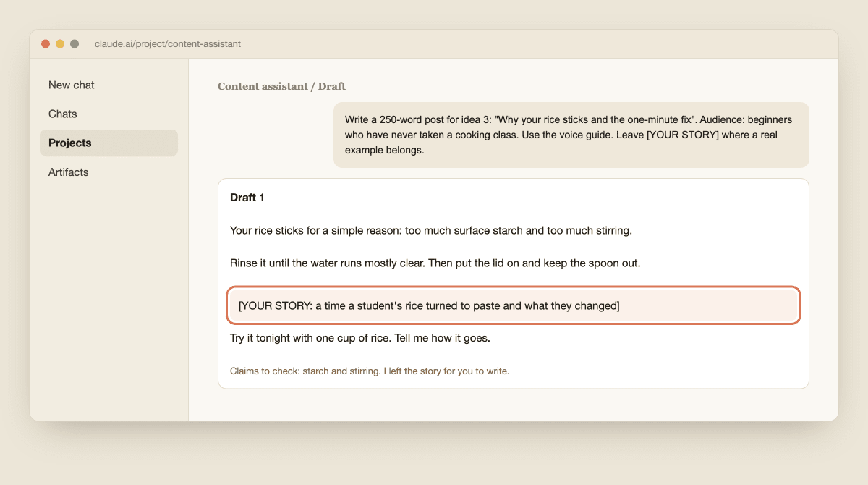Click the claude.ai/project/content-assistant URL
868x485 pixels.
168,44
